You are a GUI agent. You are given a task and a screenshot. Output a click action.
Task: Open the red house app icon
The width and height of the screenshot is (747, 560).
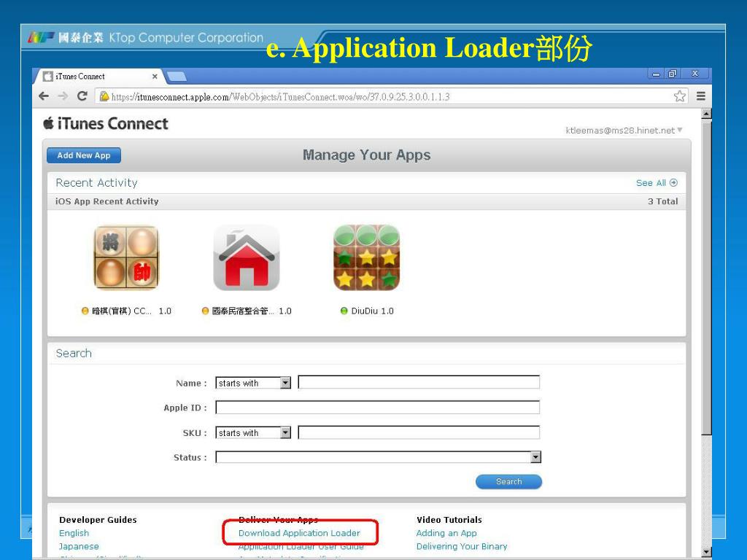pos(247,257)
